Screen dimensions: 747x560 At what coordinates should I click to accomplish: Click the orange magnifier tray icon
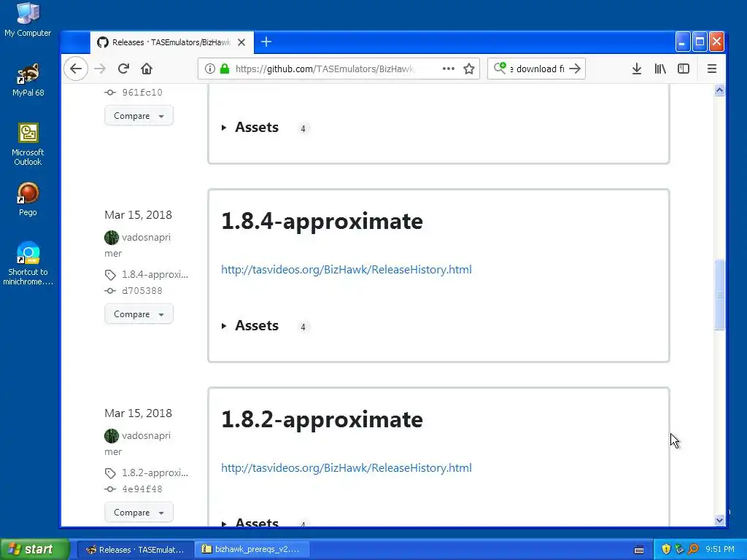(x=693, y=550)
